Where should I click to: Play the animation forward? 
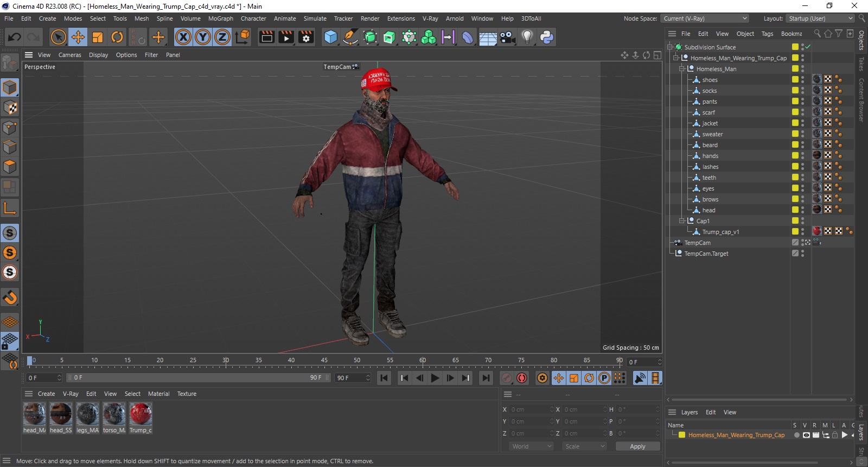point(435,378)
